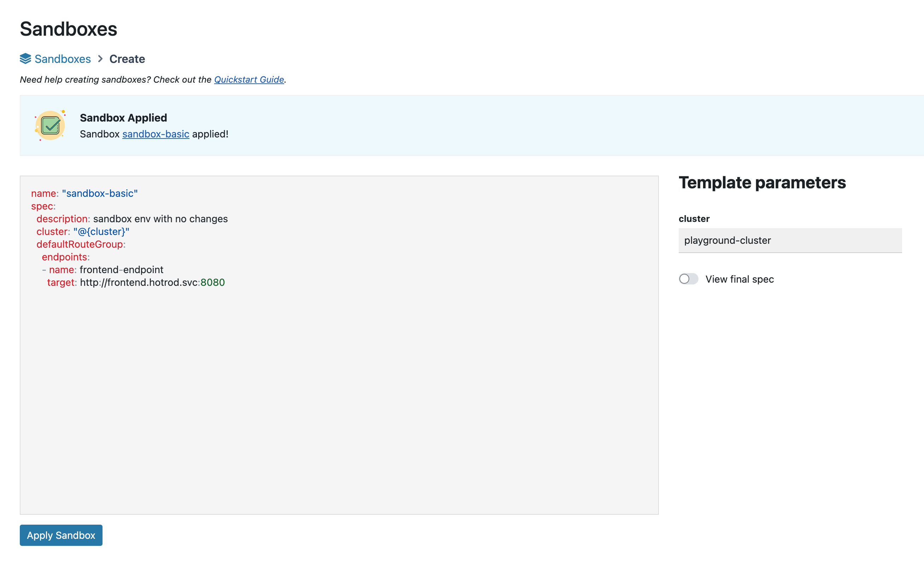Place cursor on the spec: line
Image resolution: width=924 pixels, height=566 pixels.
(43, 206)
